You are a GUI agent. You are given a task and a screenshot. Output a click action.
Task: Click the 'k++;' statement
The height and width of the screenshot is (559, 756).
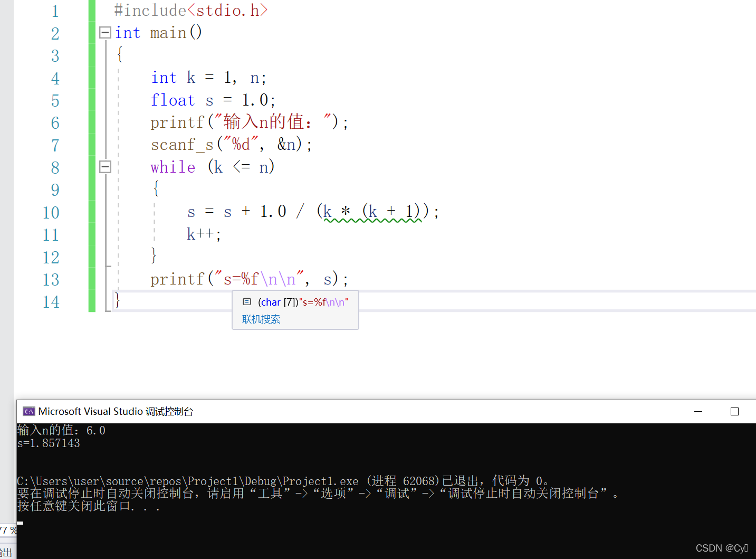tap(204, 234)
